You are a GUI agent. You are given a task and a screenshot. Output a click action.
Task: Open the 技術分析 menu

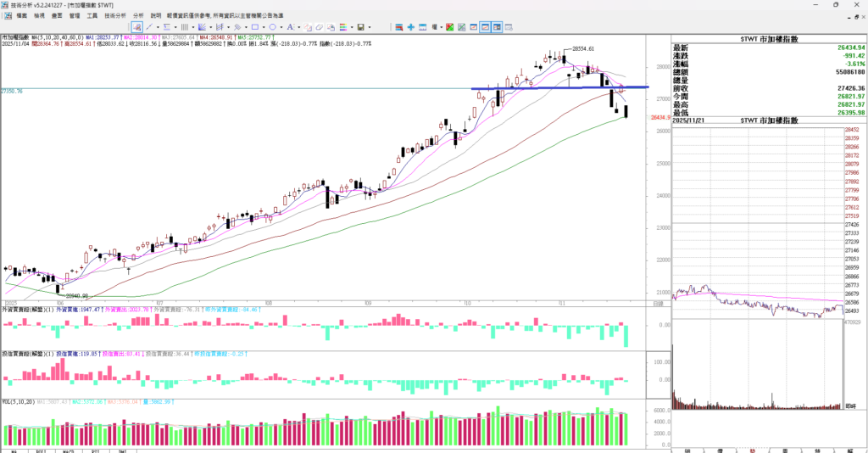(115, 15)
